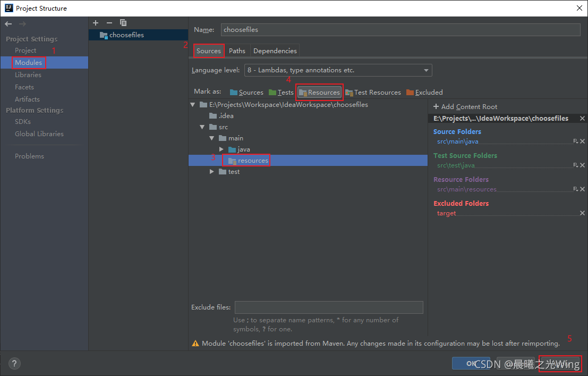Collapse the choosefiles content root node

click(x=193, y=105)
